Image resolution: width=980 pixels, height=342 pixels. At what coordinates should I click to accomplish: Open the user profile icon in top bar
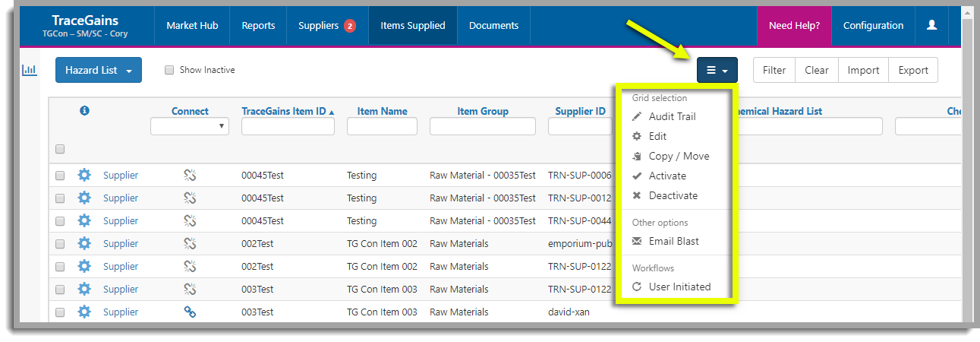[932, 25]
